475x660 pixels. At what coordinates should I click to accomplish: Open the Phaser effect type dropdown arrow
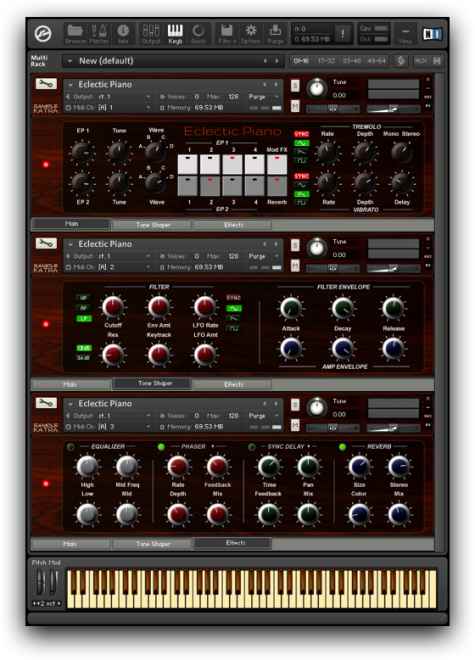click(213, 446)
